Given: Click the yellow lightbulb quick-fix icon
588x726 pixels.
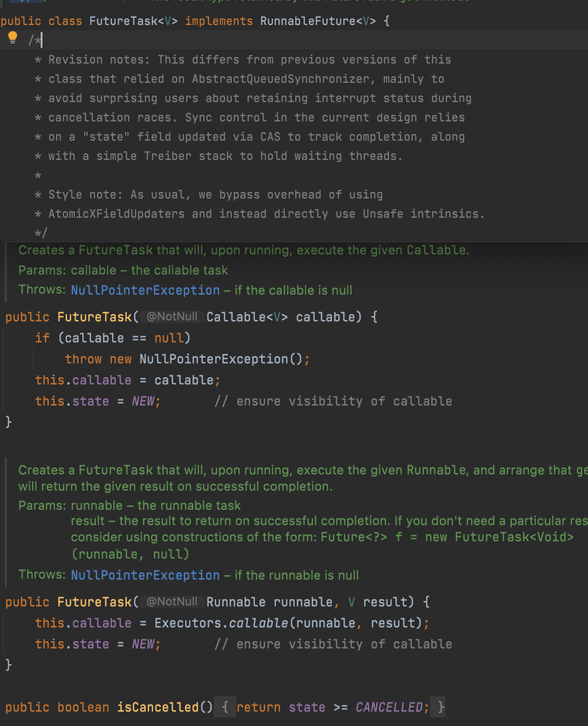Looking at the screenshot, I should point(13,38).
